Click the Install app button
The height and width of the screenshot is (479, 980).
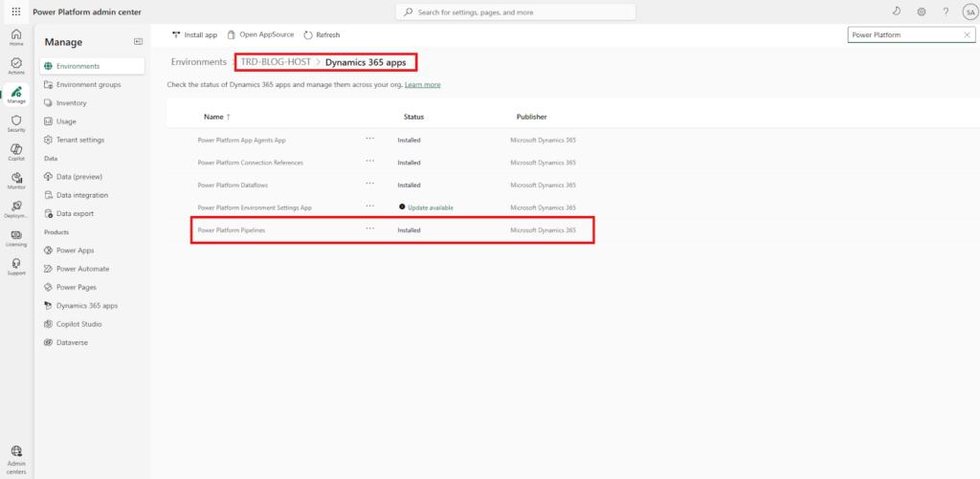click(194, 34)
